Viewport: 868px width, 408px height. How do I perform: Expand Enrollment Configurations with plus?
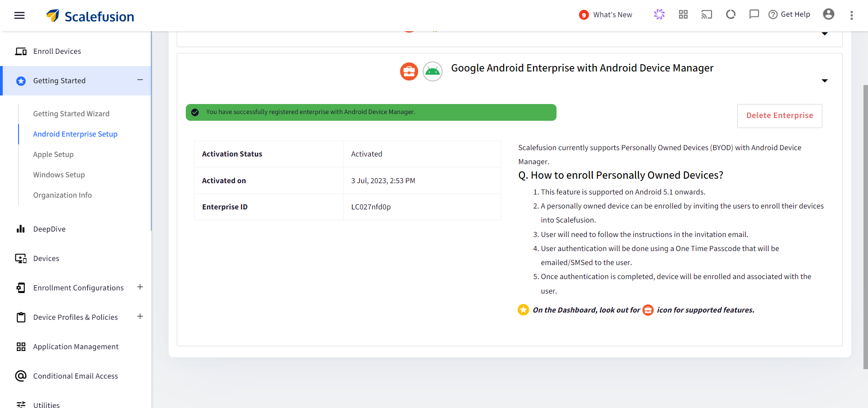coord(140,287)
